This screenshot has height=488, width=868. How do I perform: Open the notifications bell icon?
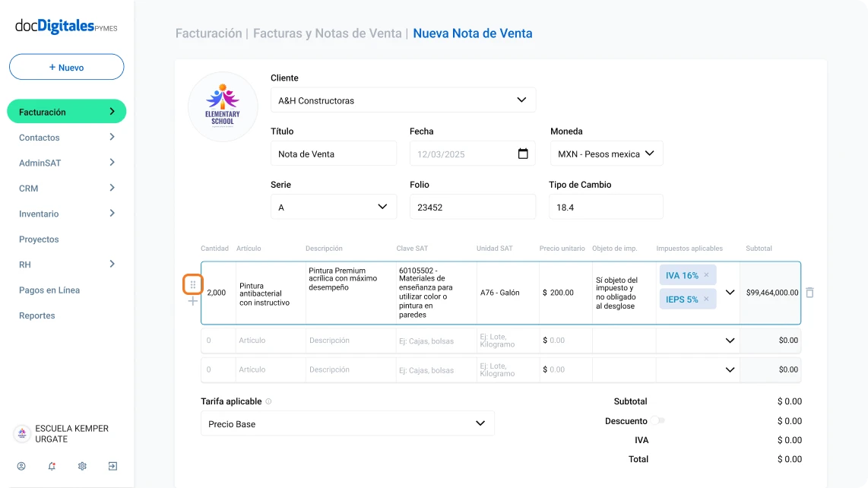point(52,466)
